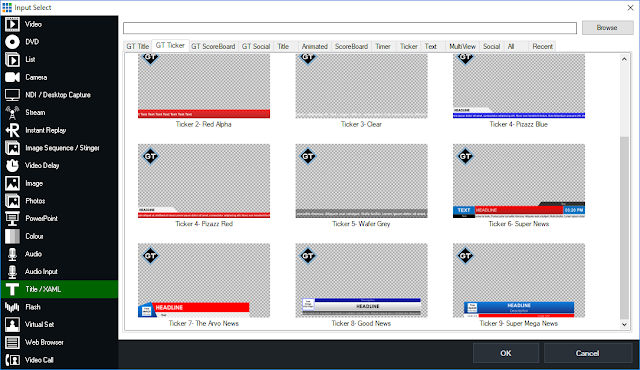This screenshot has height=370, width=640.
Task: Open the Audio Input microphone icon
Action: [x=12, y=272]
